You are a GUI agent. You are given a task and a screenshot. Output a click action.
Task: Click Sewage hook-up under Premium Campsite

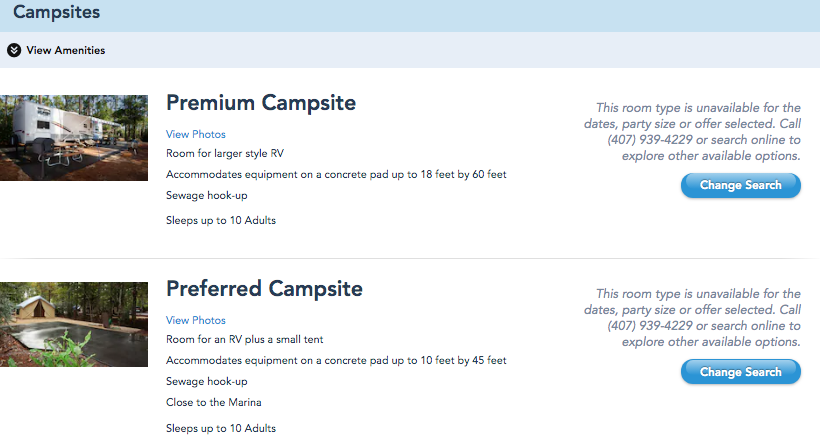(207, 195)
